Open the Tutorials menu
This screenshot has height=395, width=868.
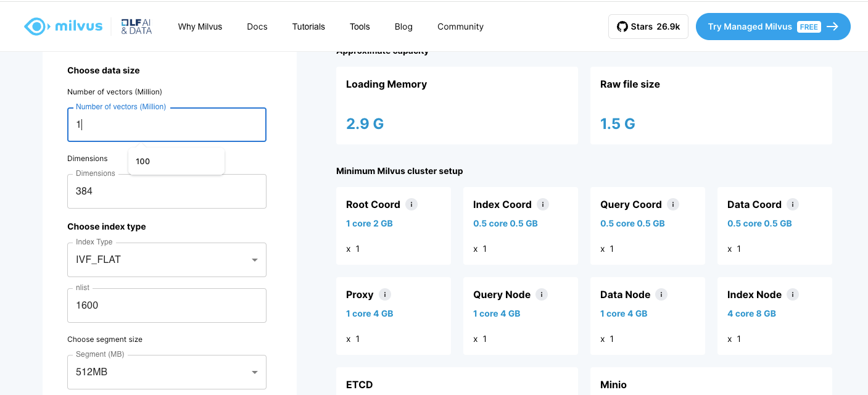click(x=308, y=27)
